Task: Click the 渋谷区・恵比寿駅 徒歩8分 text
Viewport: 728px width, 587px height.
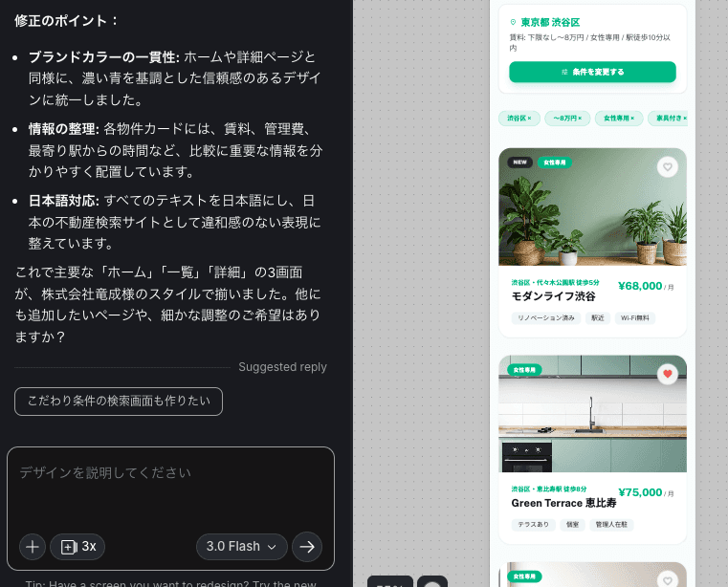Action: (x=549, y=489)
